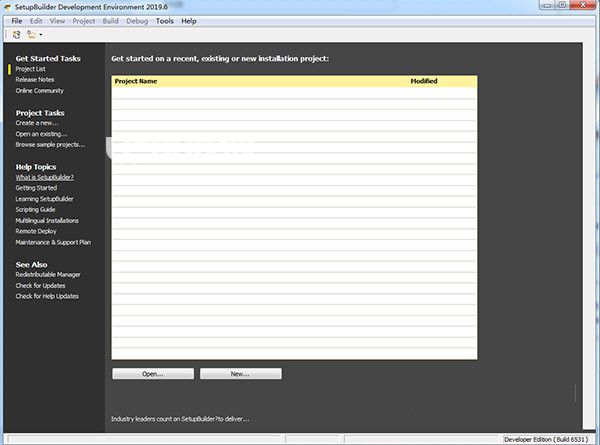The height and width of the screenshot is (445, 600).
Task: Click the SetupBuilder app icon in title bar
Action: click(8, 7)
